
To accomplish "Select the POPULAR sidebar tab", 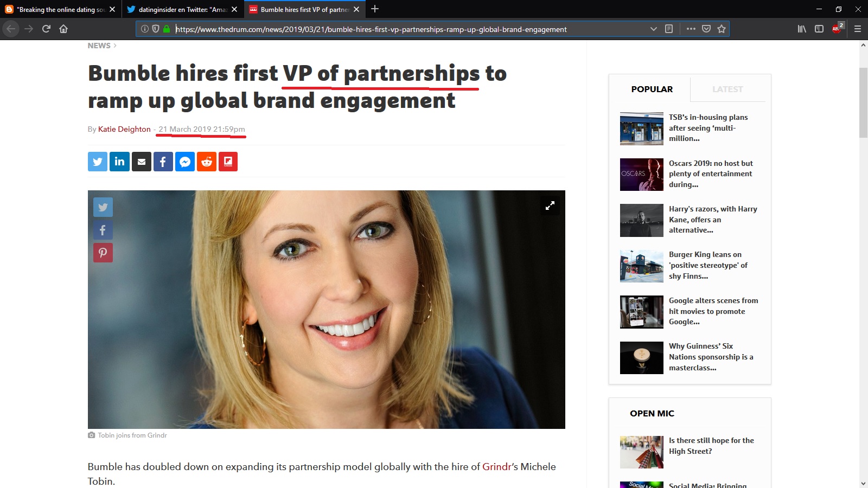I will pos(652,89).
